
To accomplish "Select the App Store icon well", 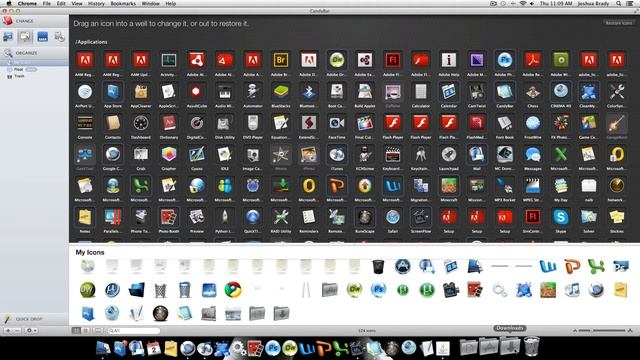I will pyautogui.click(x=113, y=92).
